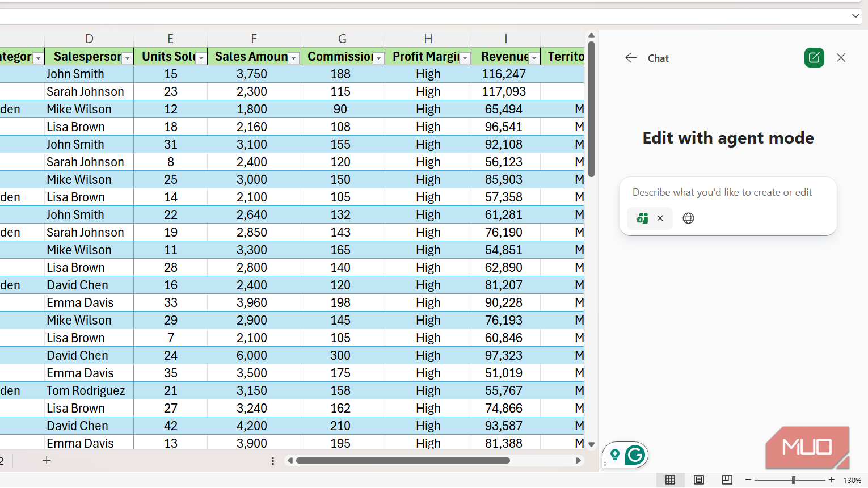This screenshot has height=488, width=868.
Task: Select column D header
Action: pos(89,39)
